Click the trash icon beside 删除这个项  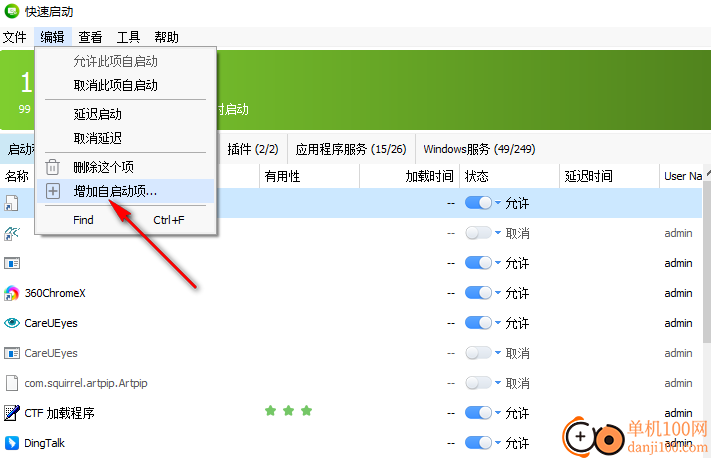click(53, 167)
